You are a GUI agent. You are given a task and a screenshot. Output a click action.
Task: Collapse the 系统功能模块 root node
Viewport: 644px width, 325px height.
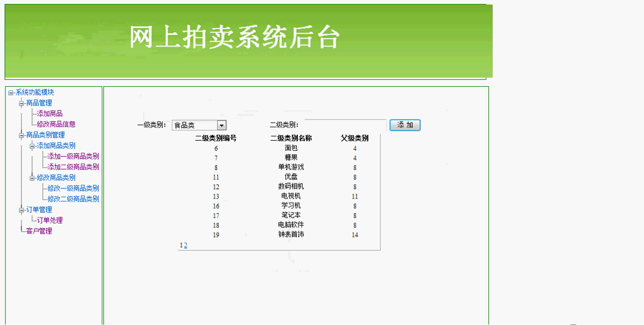tap(11, 93)
